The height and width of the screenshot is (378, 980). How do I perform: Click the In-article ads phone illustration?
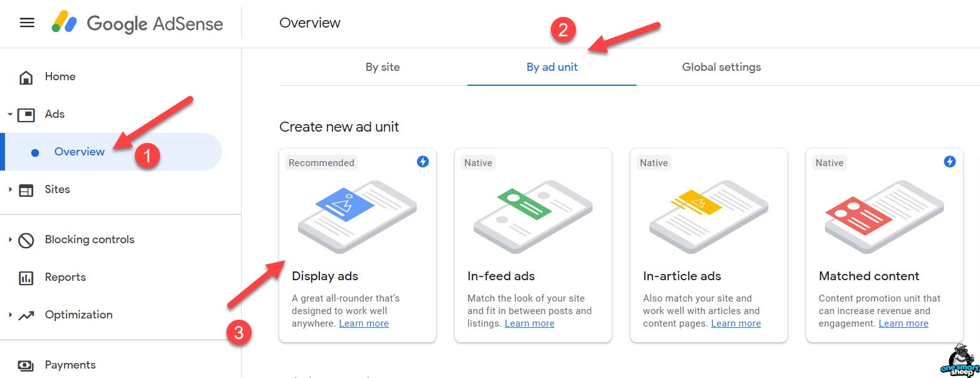(708, 216)
